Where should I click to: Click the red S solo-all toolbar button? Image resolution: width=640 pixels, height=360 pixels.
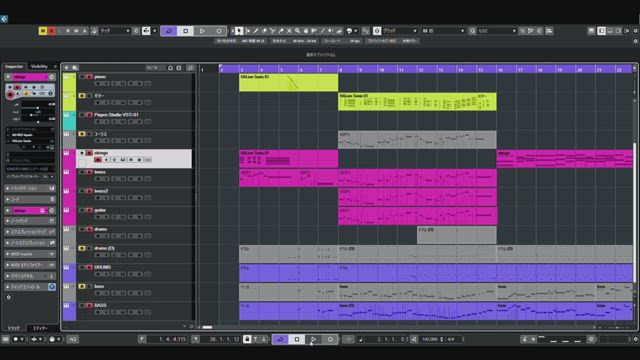(51, 31)
